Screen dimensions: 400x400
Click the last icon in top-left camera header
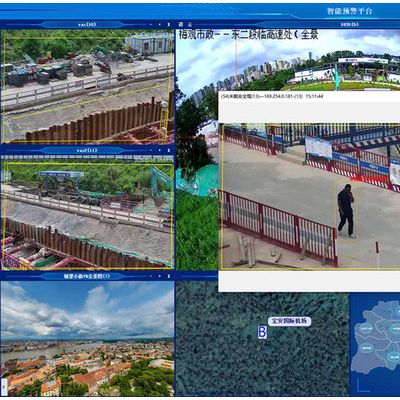click(169, 24)
